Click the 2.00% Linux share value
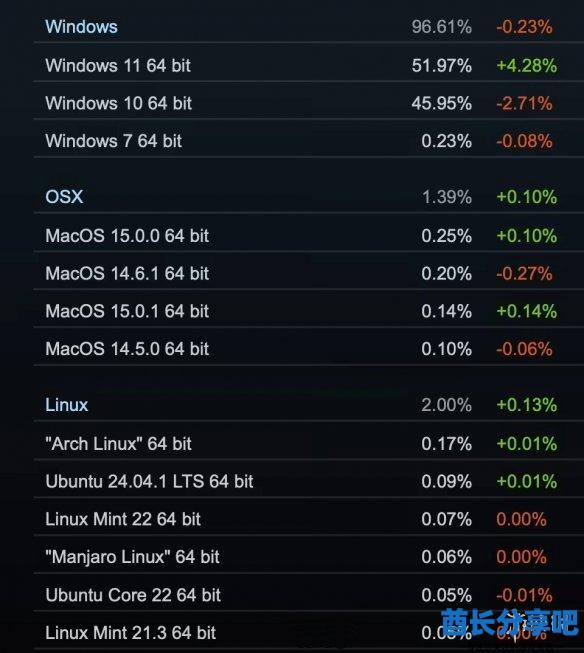The image size is (584, 653). pos(447,405)
